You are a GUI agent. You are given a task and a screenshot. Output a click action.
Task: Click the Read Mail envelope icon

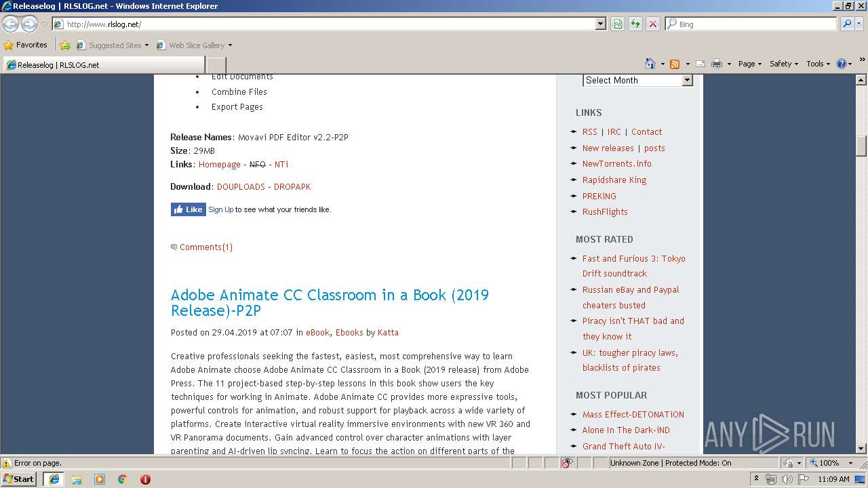[x=701, y=64]
